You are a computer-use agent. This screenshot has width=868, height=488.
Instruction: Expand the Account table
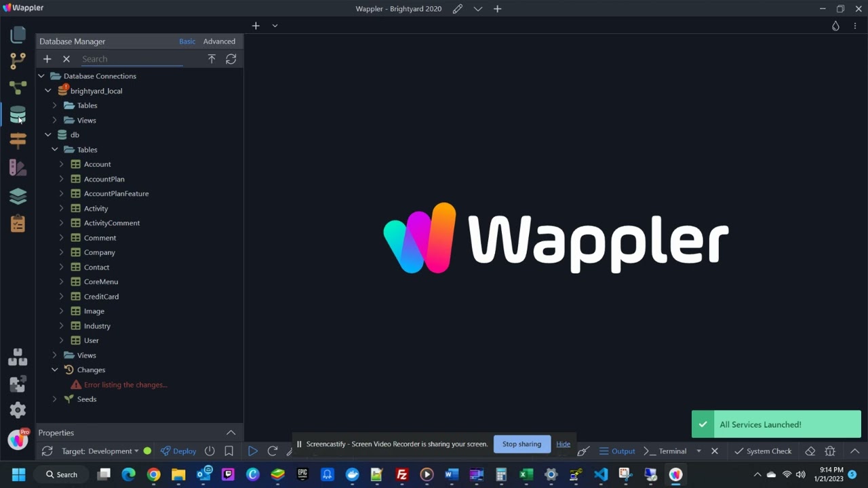tap(62, 165)
